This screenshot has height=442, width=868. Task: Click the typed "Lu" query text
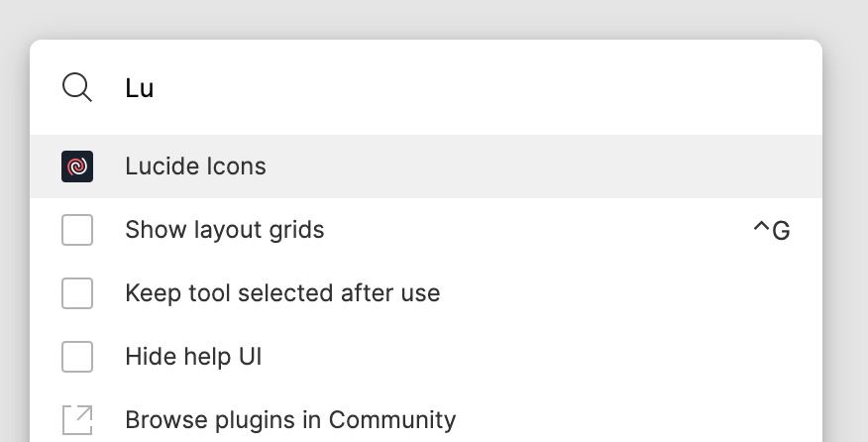(140, 88)
